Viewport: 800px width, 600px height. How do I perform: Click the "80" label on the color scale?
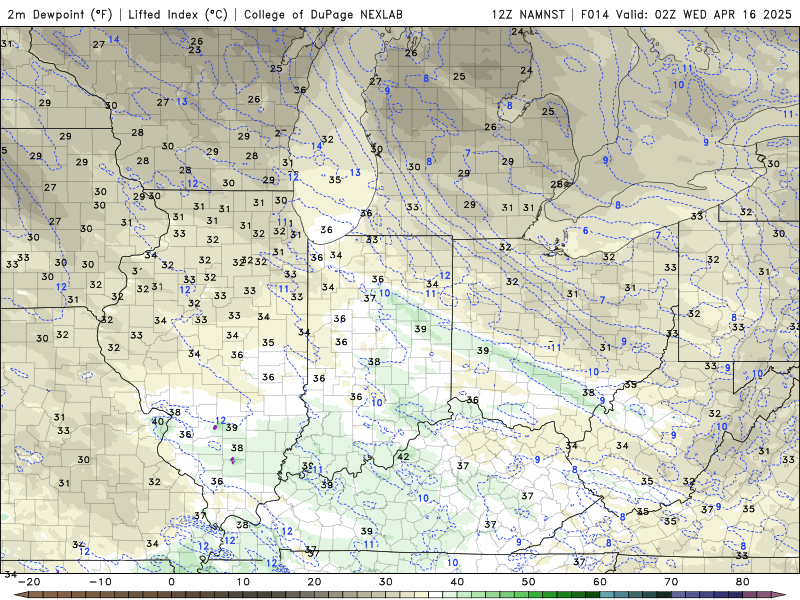(x=743, y=582)
